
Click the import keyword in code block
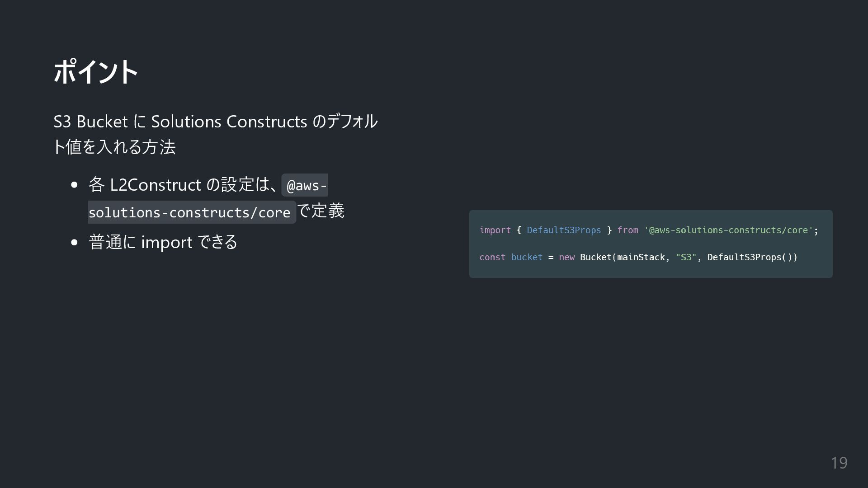(495, 230)
